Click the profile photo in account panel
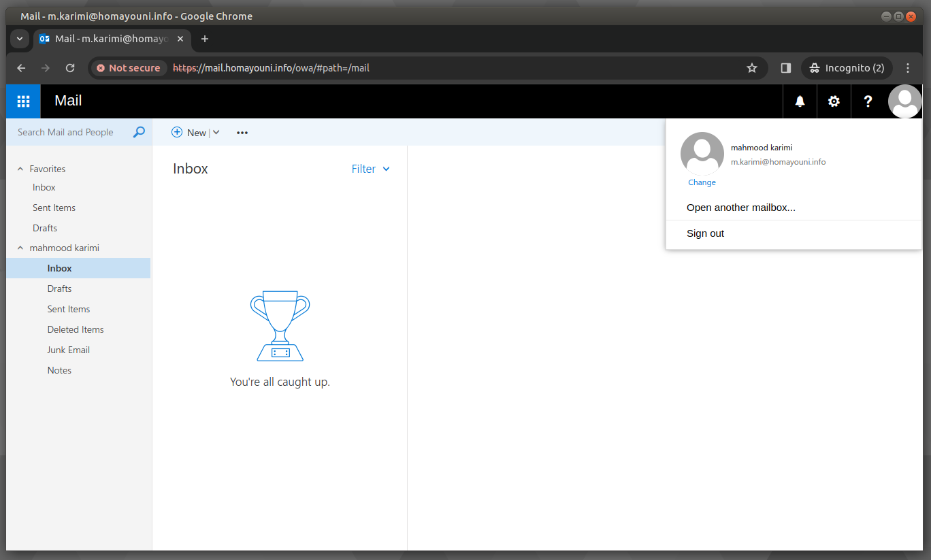This screenshot has height=560, width=931. 702,153
